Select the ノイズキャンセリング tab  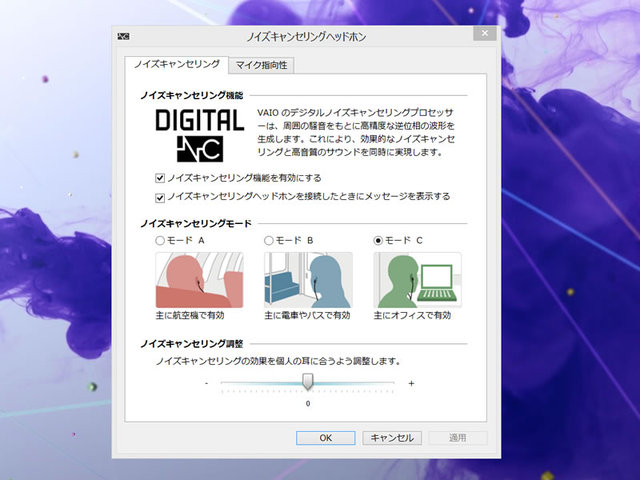pyautogui.click(x=177, y=64)
